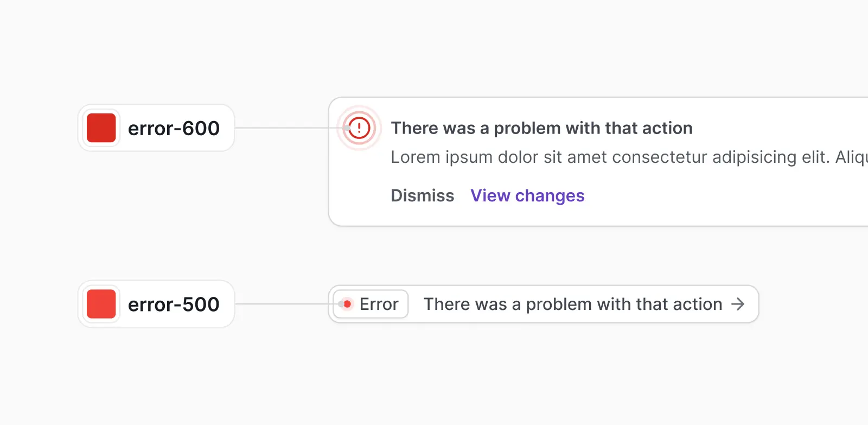Screen dimensions: 868x425
Task: Click the compact banner message text
Action: [x=573, y=304]
